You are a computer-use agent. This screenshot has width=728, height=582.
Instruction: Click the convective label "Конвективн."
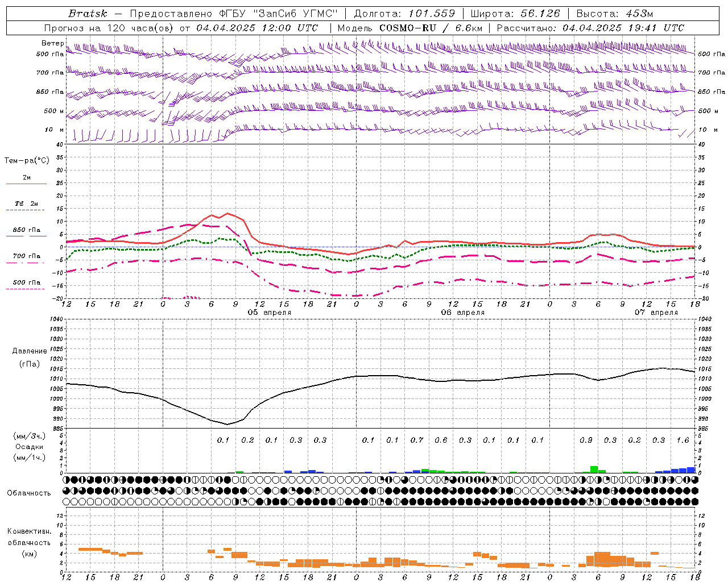[x=29, y=531]
